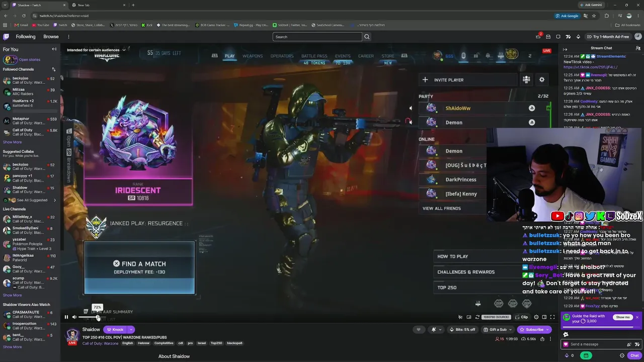The width and height of the screenshot is (644, 362).
Task: Open the All Bookmarks folder
Action: pyautogui.click(x=628, y=25)
